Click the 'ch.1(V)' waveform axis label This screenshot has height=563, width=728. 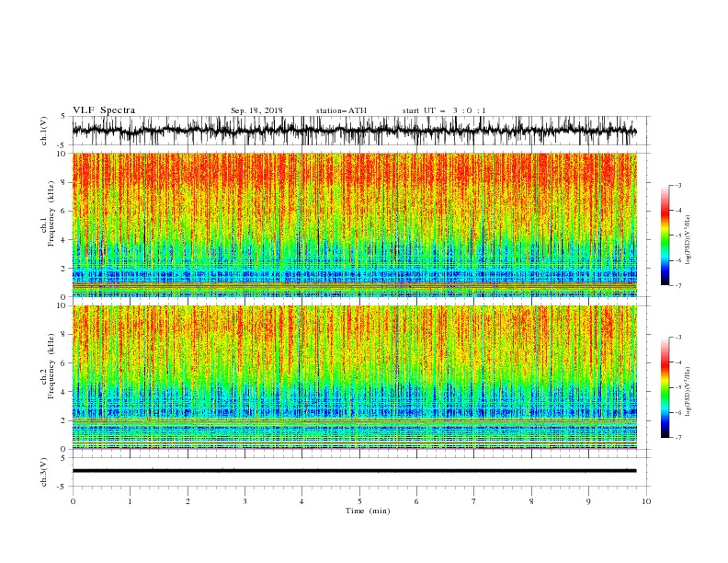click(x=44, y=131)
